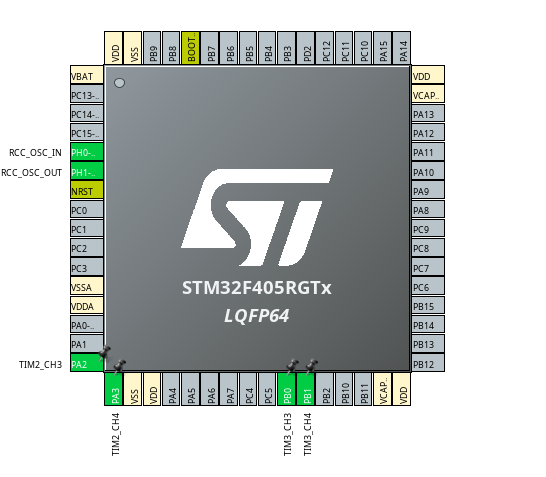
Task: Choose pin PA11
Action: point(428,152)
